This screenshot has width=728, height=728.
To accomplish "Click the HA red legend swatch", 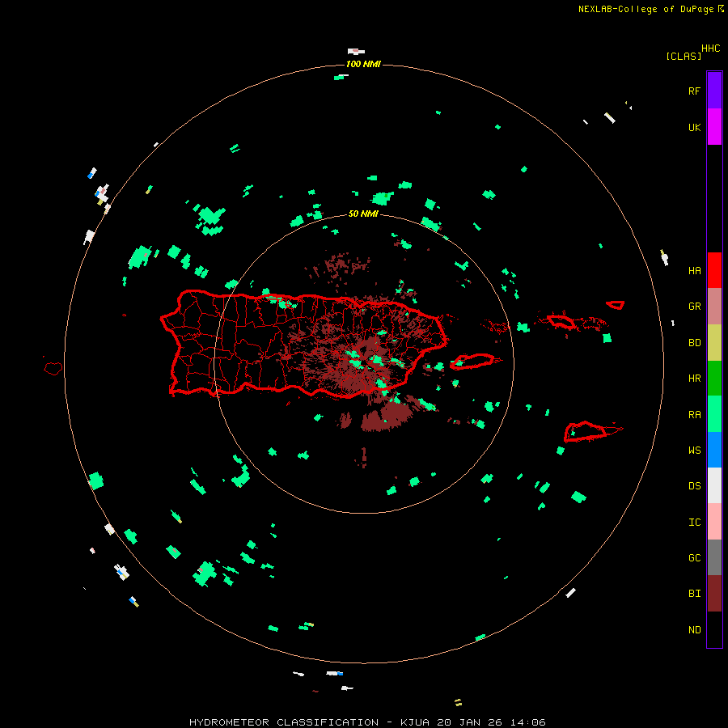I will (714, 270).
